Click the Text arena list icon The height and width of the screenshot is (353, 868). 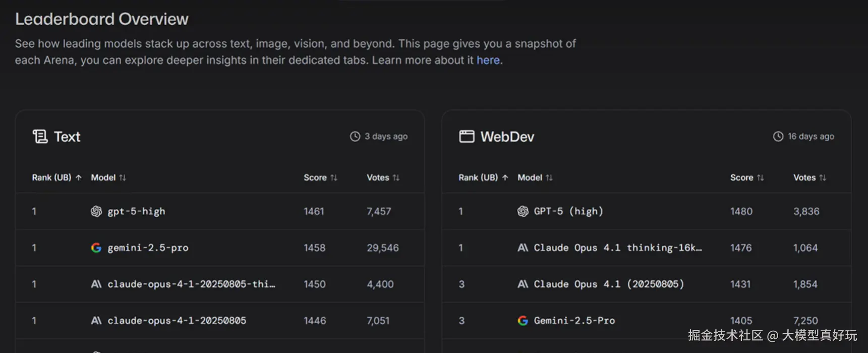point(40,137)
